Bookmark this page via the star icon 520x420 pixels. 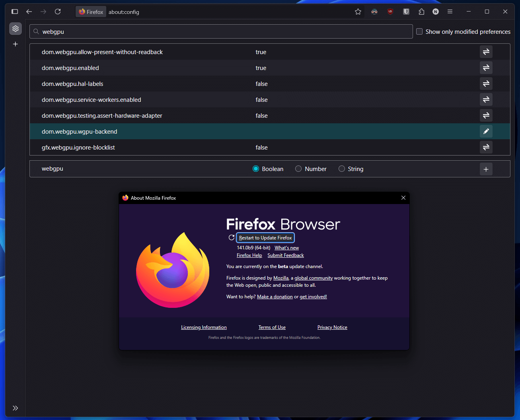click(358, 12)
